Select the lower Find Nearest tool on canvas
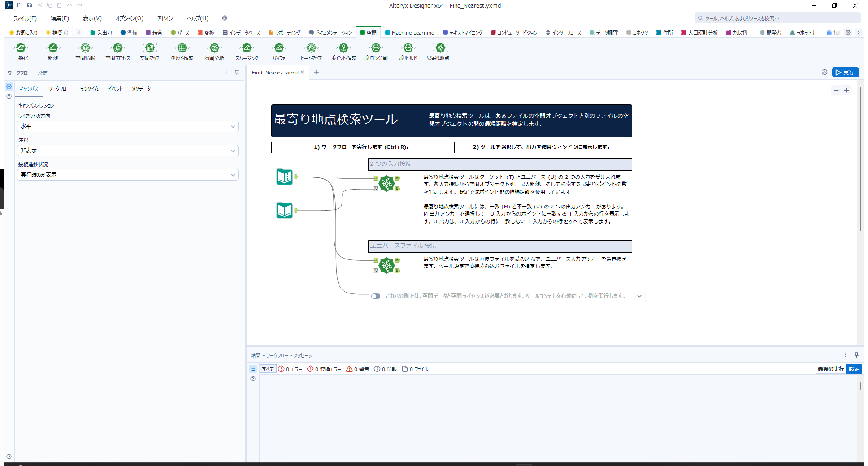Image resolution: width=868 pixels, height=466 pixels. [x=386, y=265]
